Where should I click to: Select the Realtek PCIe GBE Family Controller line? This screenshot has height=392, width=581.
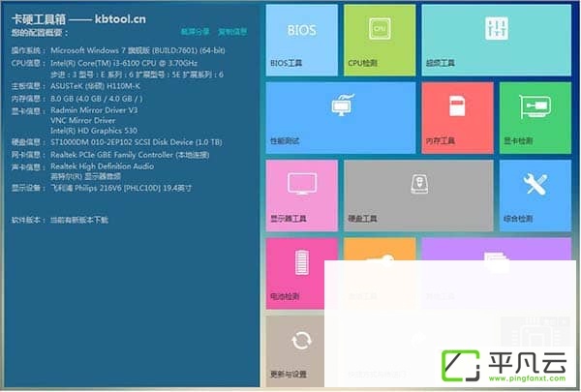(x=130, y=155)
